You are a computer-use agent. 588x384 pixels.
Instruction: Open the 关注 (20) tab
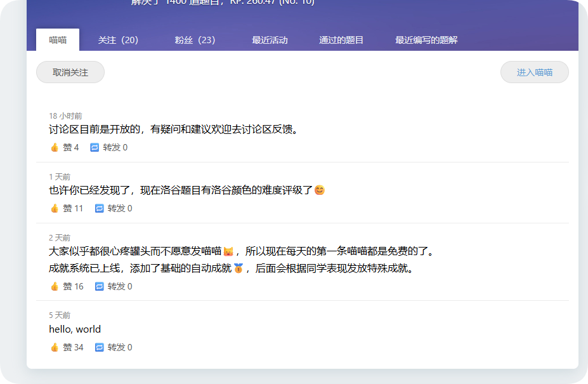point(118,40)
